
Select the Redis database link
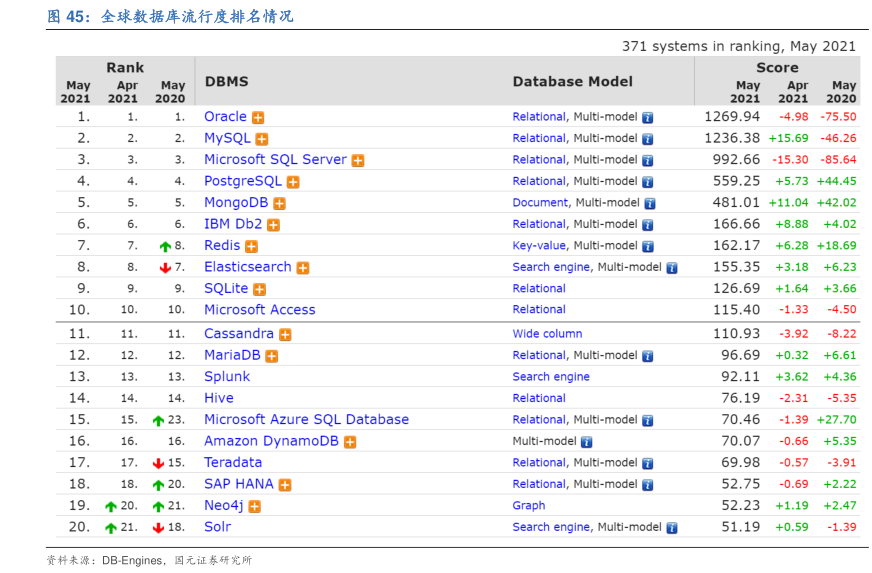click(222, 245)
